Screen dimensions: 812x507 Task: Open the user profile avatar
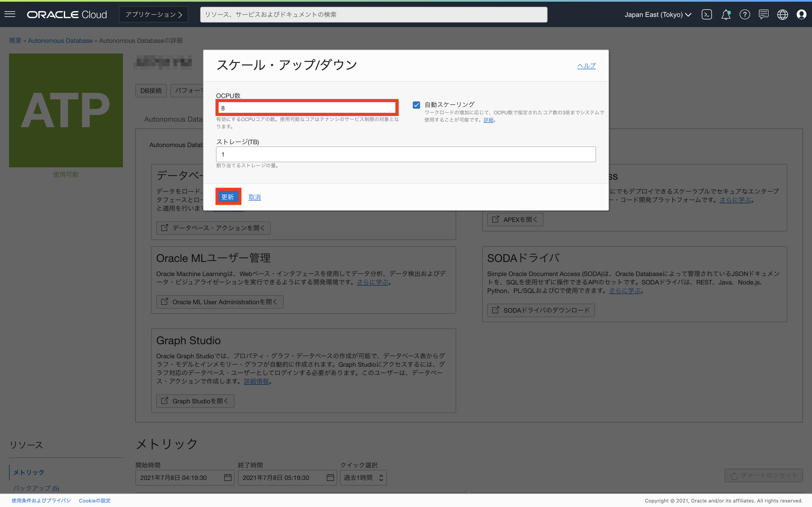[801, 14]
